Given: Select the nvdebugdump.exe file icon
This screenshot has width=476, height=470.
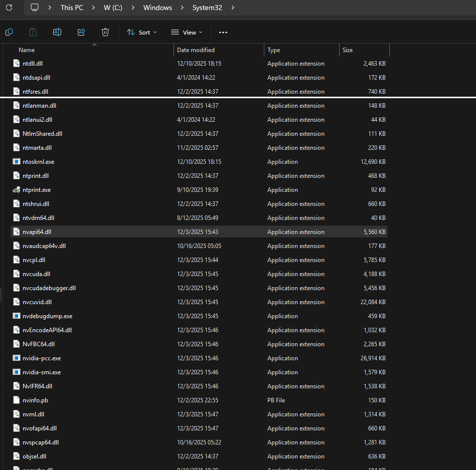Looking at the screenshot, I should point(17,316).
